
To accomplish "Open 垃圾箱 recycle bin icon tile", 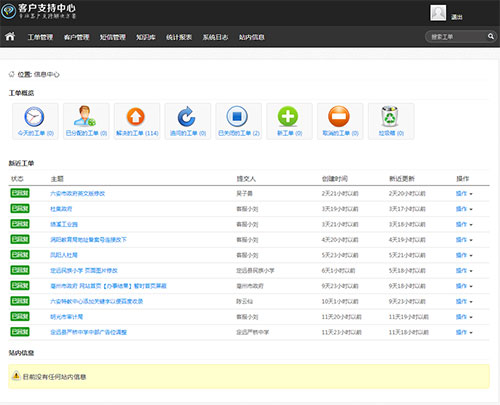I will (391, 121).
